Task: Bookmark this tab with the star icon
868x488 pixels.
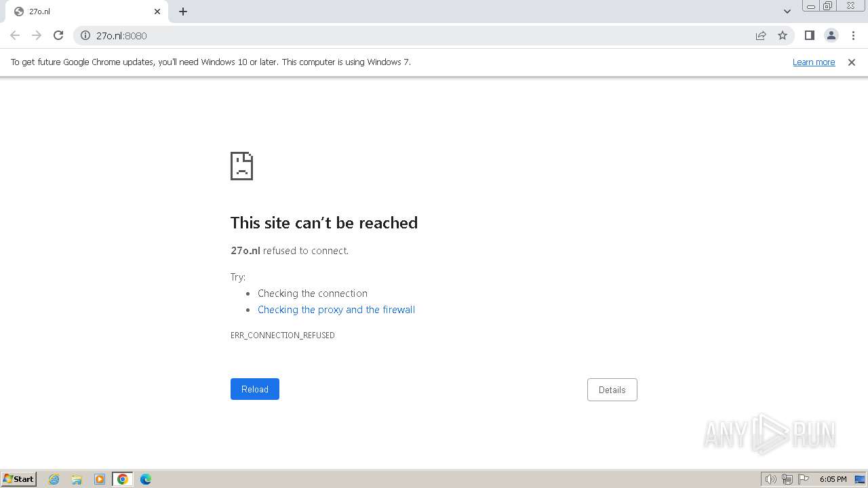Action: click(x=783, y=35)
